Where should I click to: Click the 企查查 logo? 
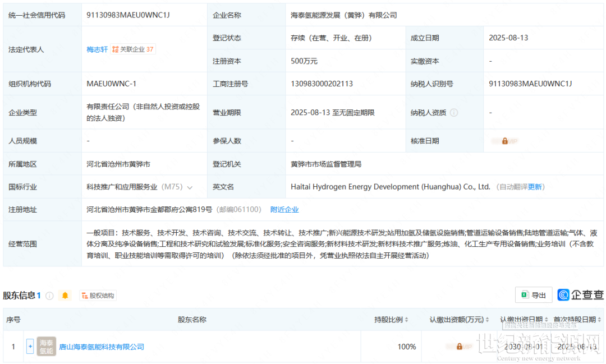[x=580, y=295]
